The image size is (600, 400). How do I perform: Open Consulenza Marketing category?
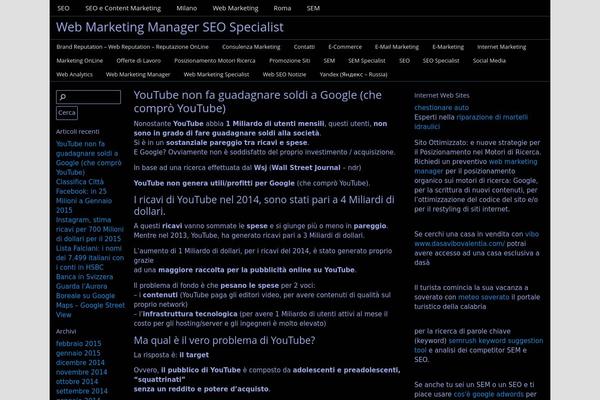point(251,47)
